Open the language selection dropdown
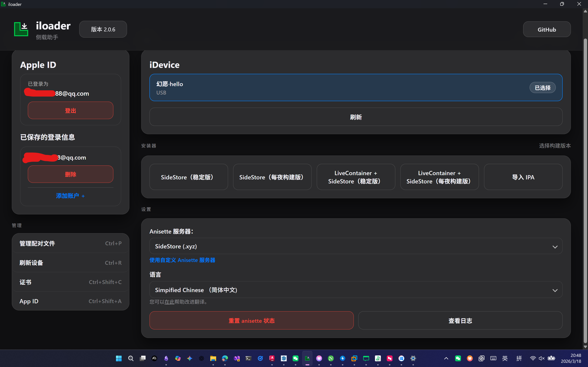 [356, 290]
